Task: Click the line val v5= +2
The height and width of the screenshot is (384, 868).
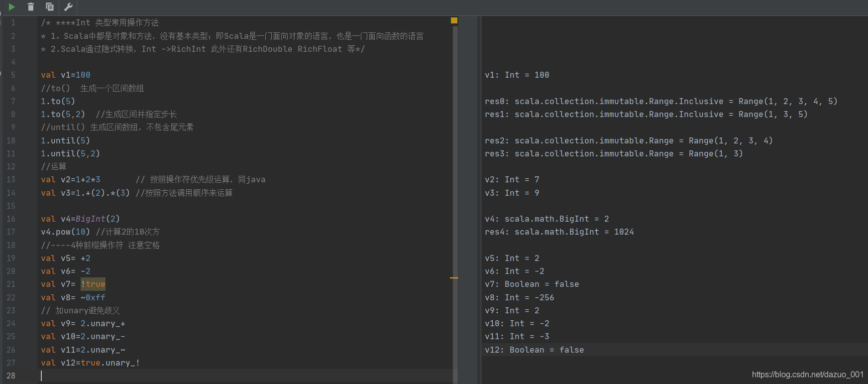Action: pos(66,258)
